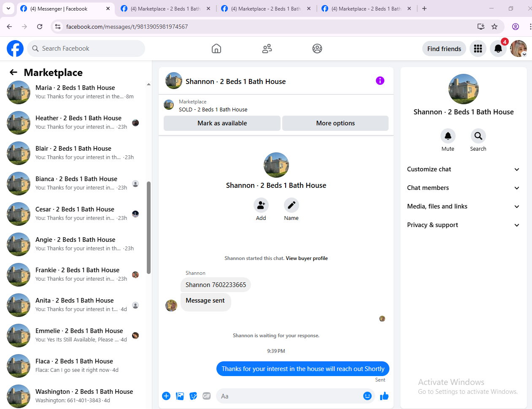
Task: Choose a sticker from the composer
Action: 193,396
